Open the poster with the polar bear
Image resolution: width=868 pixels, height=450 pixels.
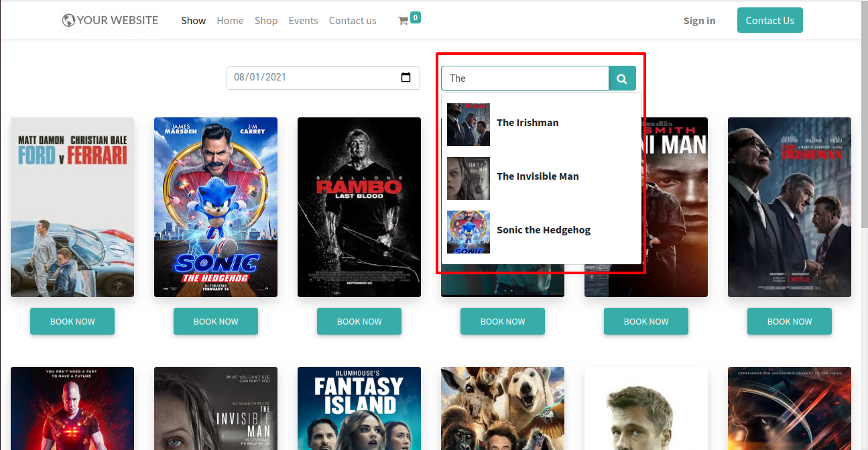(x=503, y=408)
